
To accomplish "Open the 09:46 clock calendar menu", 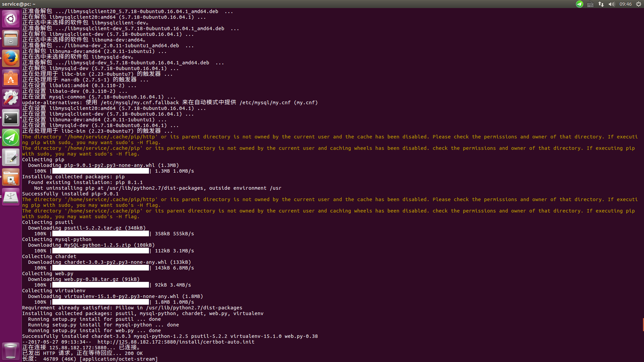I will coord(626,4).
